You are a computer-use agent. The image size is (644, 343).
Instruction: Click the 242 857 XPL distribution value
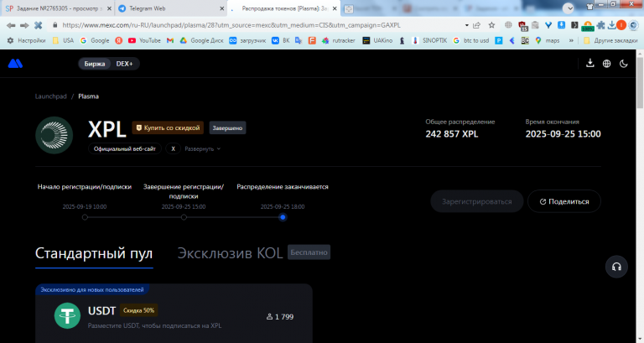(x=452, y=134)
